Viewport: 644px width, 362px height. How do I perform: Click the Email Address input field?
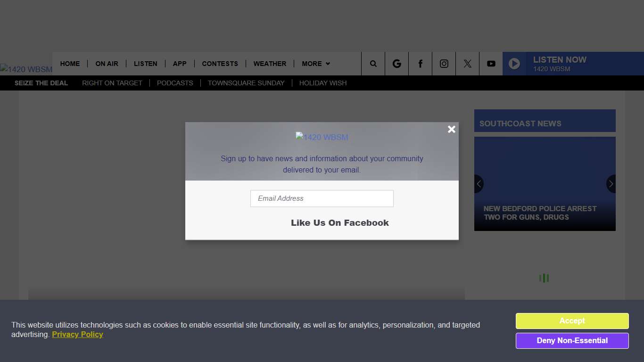(x=322, y=198)
